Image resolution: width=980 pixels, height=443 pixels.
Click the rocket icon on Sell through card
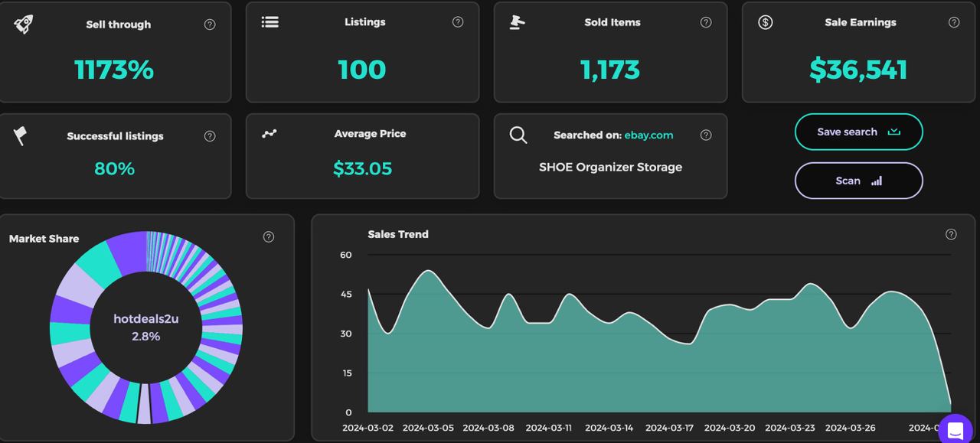click(x=24, y=24)
